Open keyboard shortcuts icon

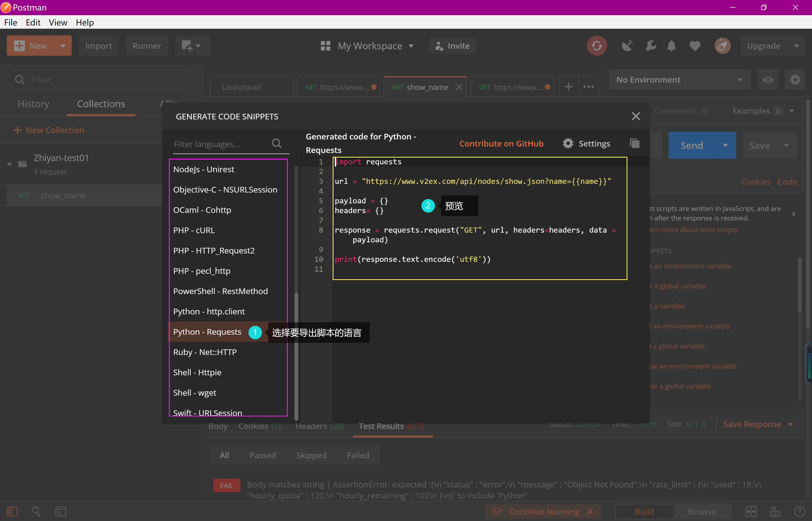tap(775, 511)
